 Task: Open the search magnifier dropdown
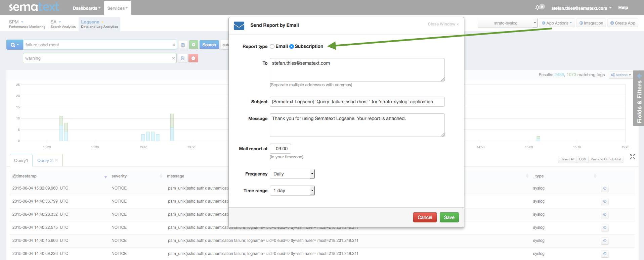coord(14,45)
